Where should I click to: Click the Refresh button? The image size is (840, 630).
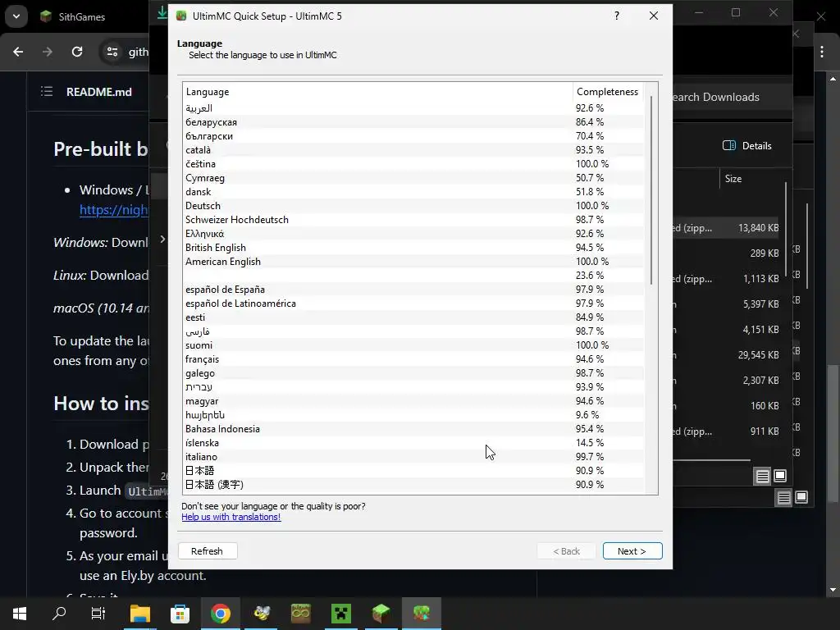(208, 551)
